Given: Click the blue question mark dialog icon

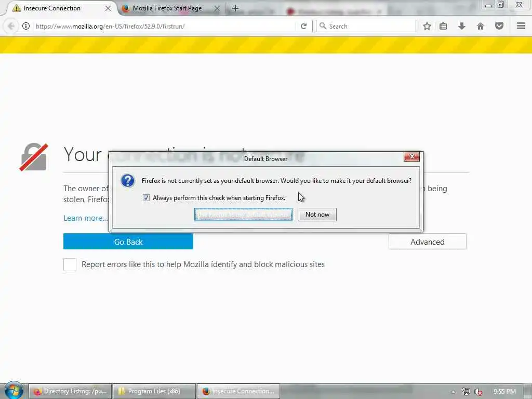Looking at the screenshot, I should (x=128, y=181).
